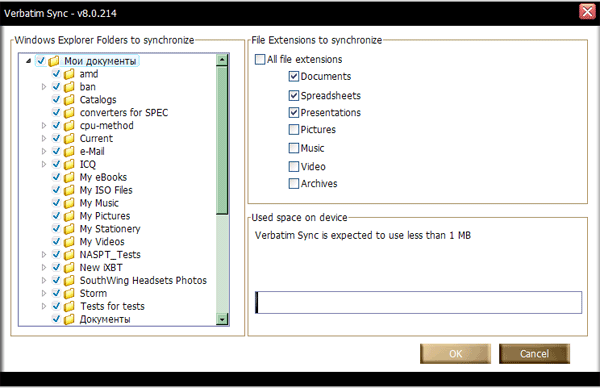Uncheck the Documents extension checkbox
This screenshot has height=388, width=600.
(x=293, y=76)
